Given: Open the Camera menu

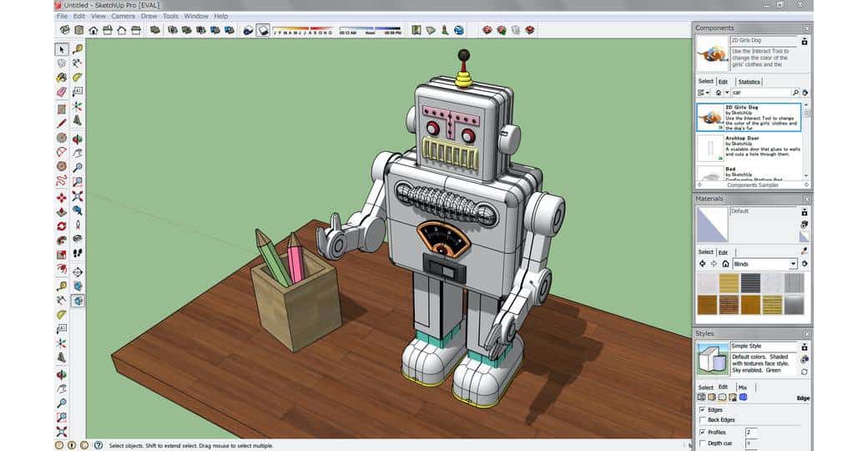Looking at the screenshot, I should [x=123, y=16].
